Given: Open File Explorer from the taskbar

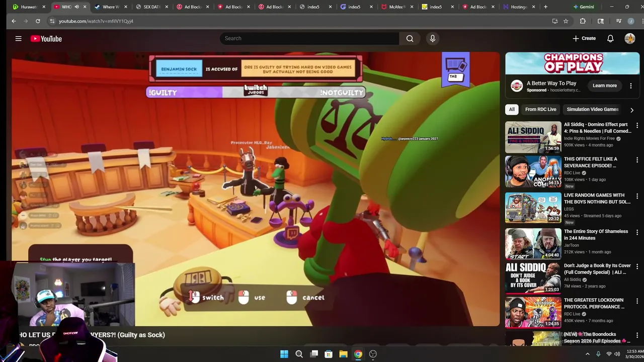Looking at the screenshot, I should 343,354.
